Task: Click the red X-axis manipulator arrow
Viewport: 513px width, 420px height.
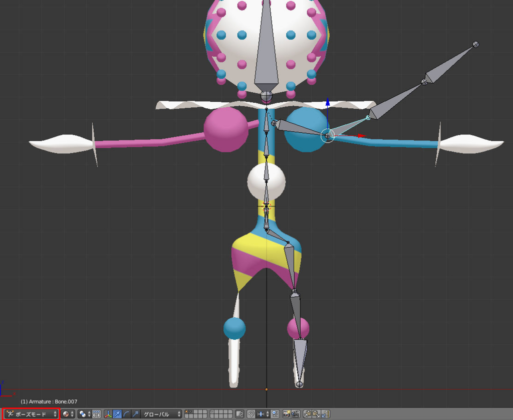Action: click(361, 135)
